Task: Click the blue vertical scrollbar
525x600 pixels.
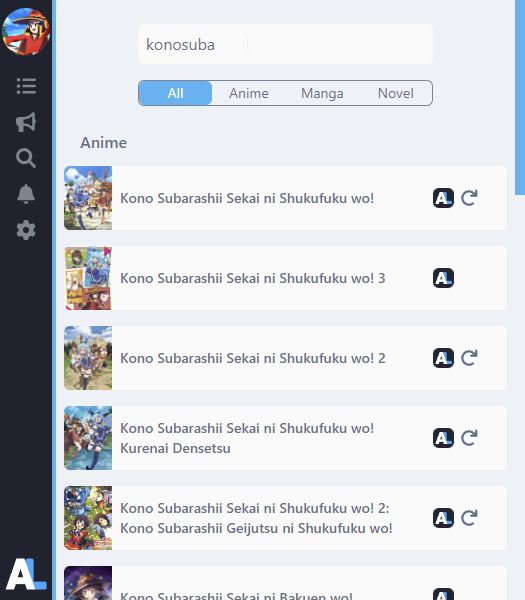Action: (x=520, y=98)
